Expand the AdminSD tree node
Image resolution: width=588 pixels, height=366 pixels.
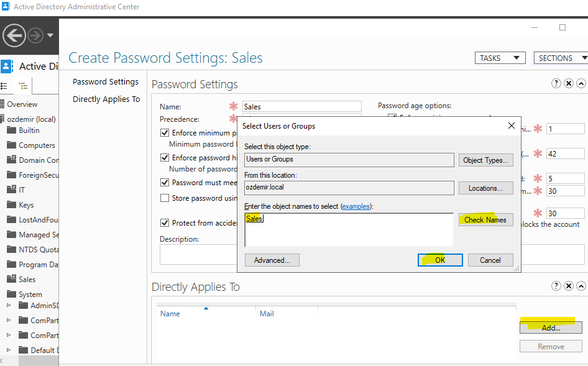9,306
